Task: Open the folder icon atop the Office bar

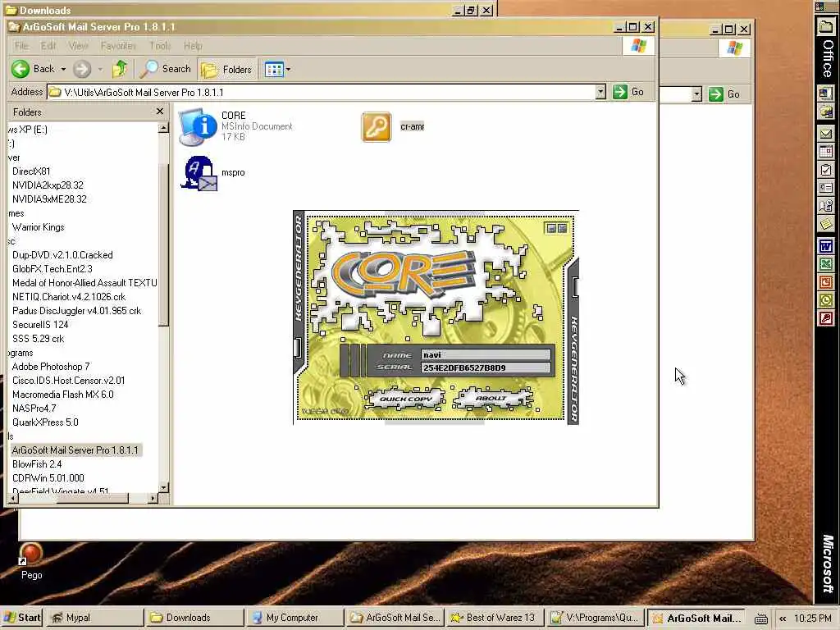Action: click(826, 26)
